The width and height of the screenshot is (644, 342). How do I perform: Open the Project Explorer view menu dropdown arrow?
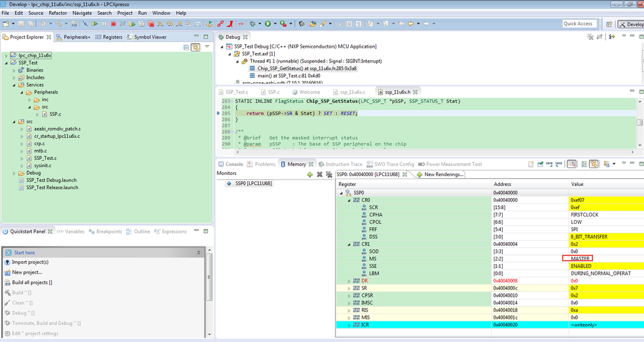point(207,47)
